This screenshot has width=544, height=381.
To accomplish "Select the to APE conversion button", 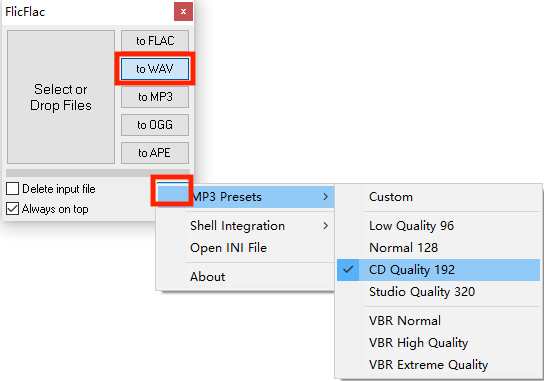I will coord(155,153).
